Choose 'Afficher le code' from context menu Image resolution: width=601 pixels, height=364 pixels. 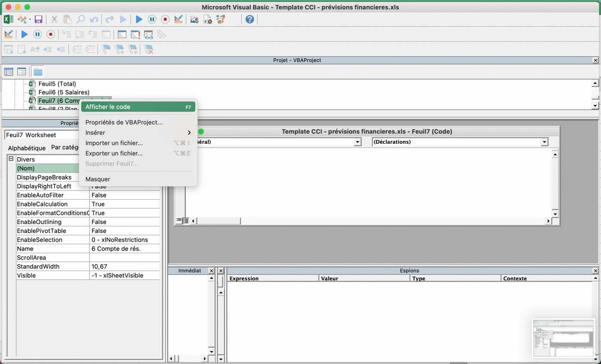[x=108, y=107]
